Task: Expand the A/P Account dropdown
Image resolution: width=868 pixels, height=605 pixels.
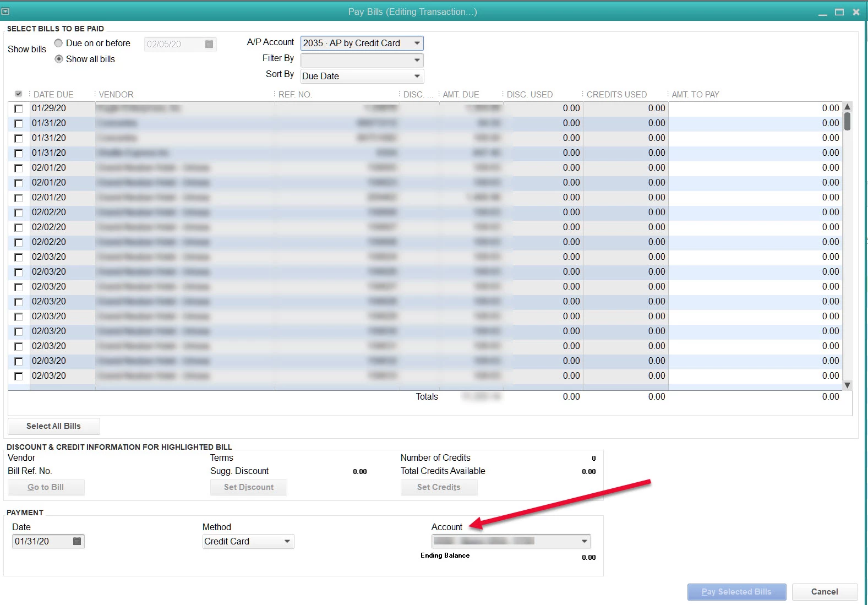Action: point(417,43)
